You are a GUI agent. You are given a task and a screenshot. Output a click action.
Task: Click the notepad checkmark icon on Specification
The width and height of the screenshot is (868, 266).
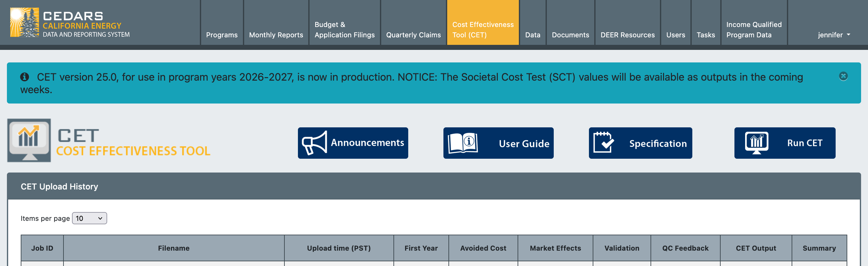603,143
